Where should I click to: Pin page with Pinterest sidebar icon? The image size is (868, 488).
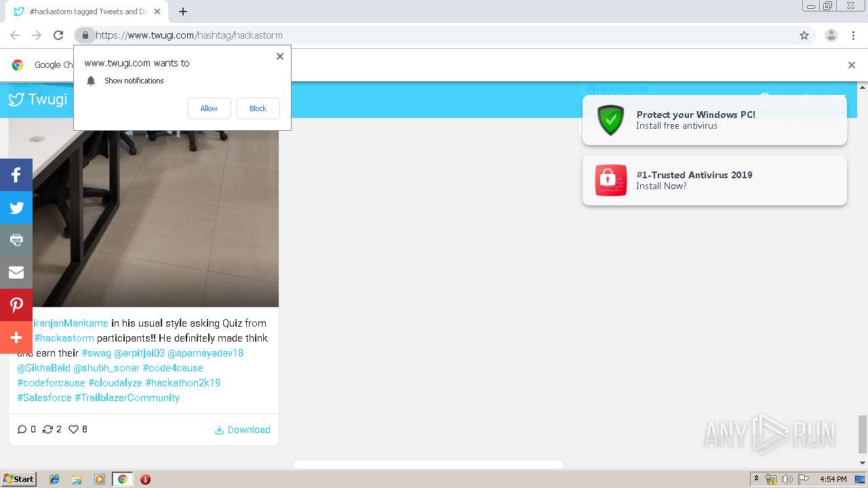tap(16, 305)
